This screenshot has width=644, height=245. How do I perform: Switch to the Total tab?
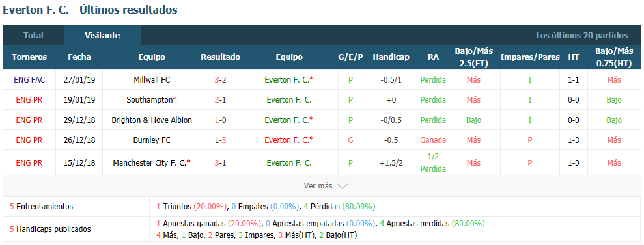pos(33,35)
